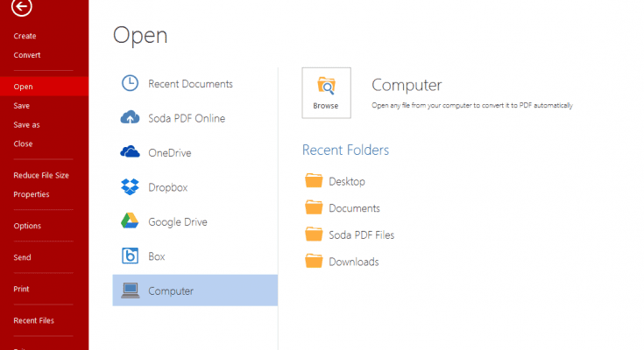Select the Dropbox source label

pyautogui.click(x=168, y=187)
